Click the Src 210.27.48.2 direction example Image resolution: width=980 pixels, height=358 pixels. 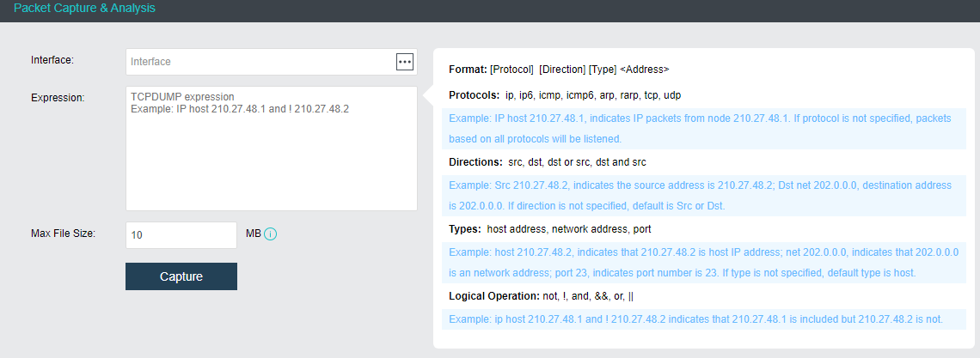[x=701, y=195]
